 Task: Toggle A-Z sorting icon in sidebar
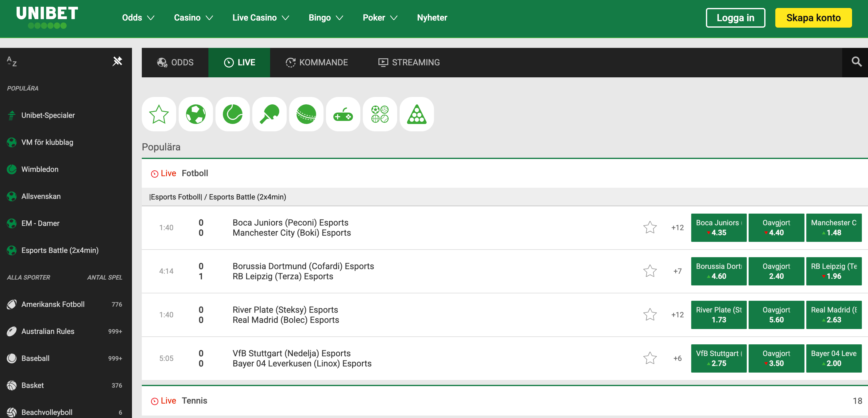(x=12, y=61)
